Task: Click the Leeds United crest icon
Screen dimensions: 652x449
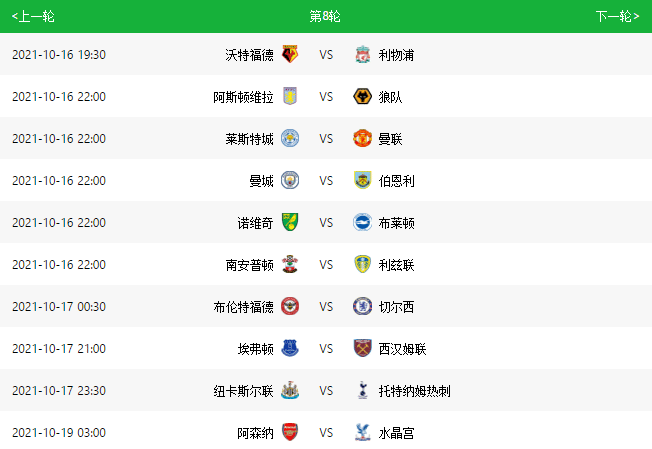Action: [362, 265]
